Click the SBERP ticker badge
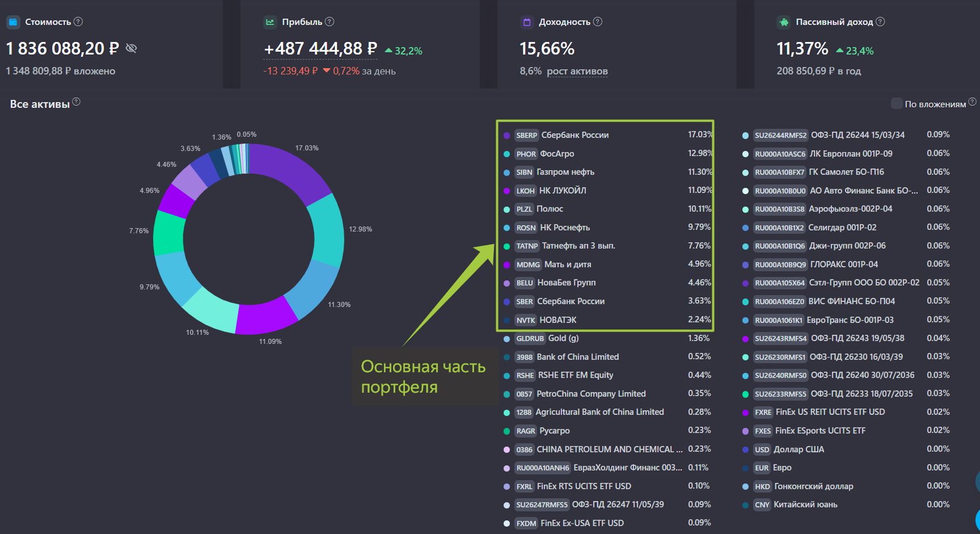This screenshot has height=534, width=980. (x=526, y=135)
